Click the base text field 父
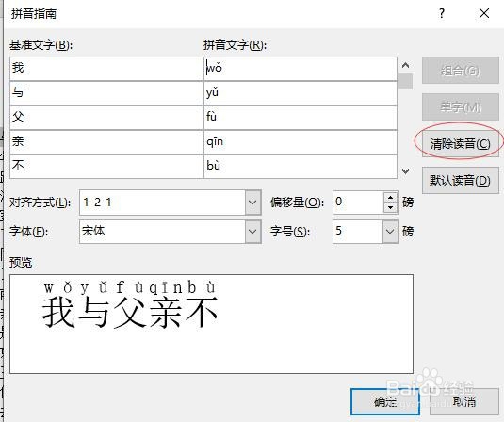 tap(106, 118)
